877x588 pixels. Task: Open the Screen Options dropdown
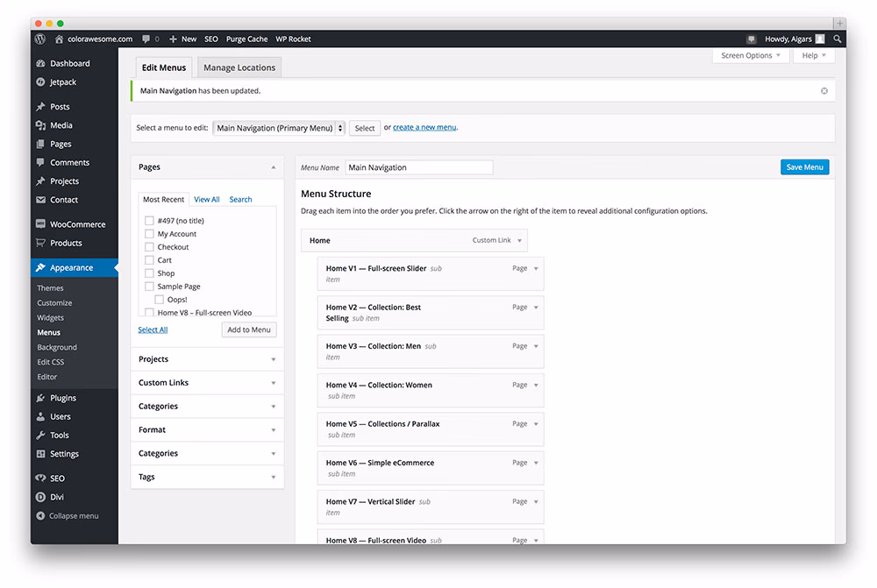(751, 55)
